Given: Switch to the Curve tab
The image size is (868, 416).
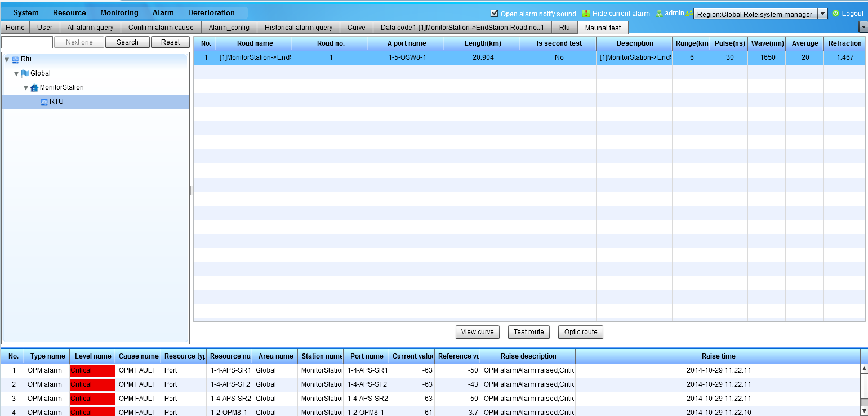Looking at the screenshot, I should point(357,27).
